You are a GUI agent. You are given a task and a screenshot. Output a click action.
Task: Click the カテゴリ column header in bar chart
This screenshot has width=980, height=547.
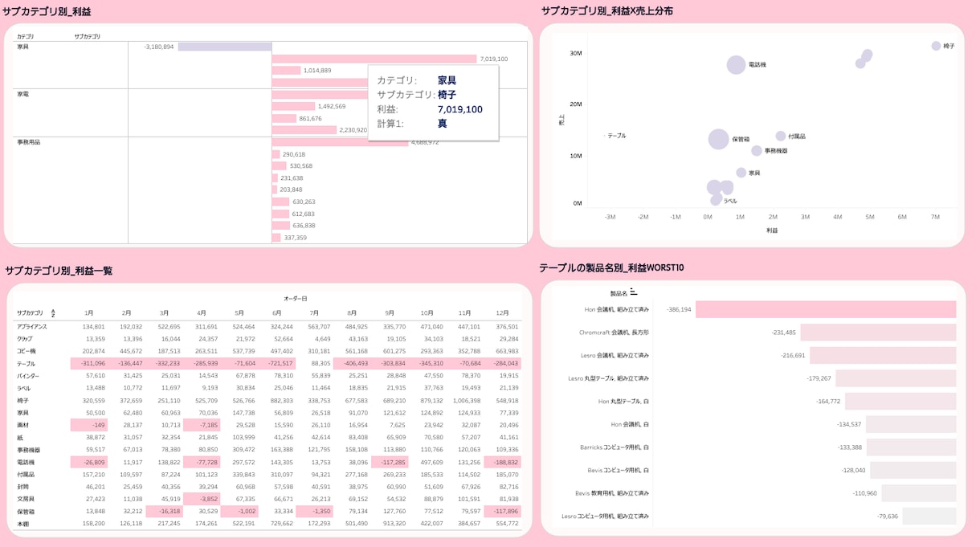pyautogui.click(x=25, y=36)
